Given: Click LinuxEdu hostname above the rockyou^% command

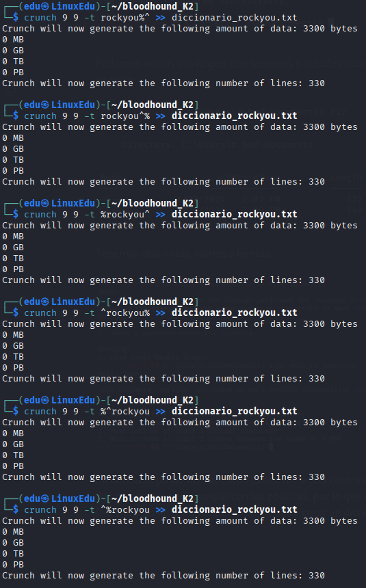Looking at the screenshot, I should click(x=73, y=105).
